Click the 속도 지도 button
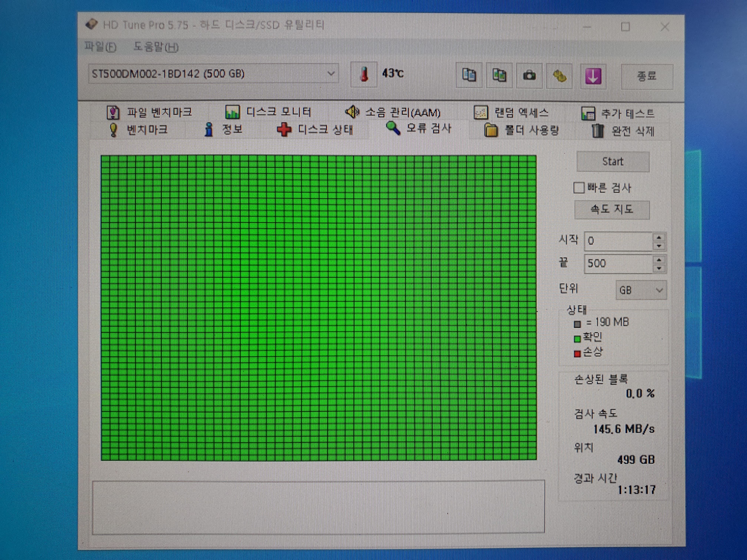747x560 pixels. pos(612,209)
